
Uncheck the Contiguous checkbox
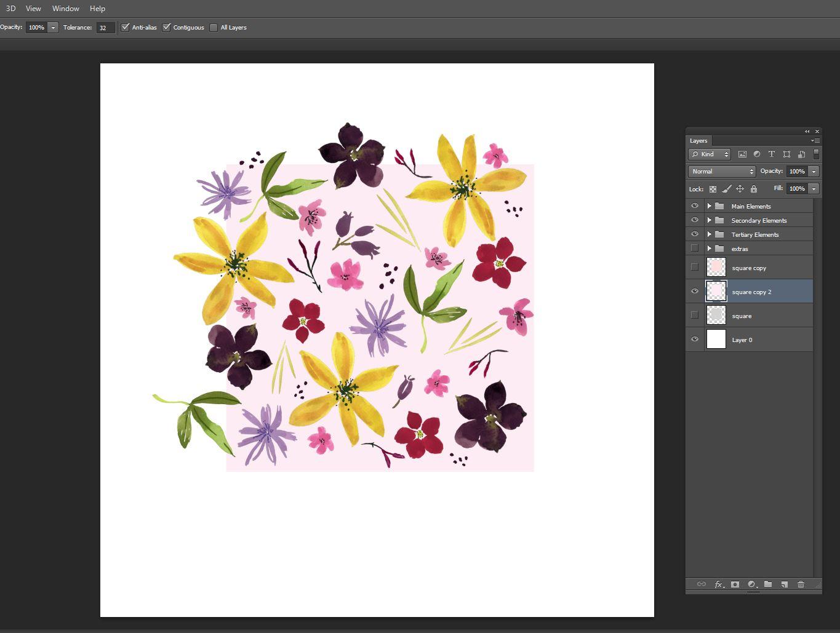(x=166, y=28)
